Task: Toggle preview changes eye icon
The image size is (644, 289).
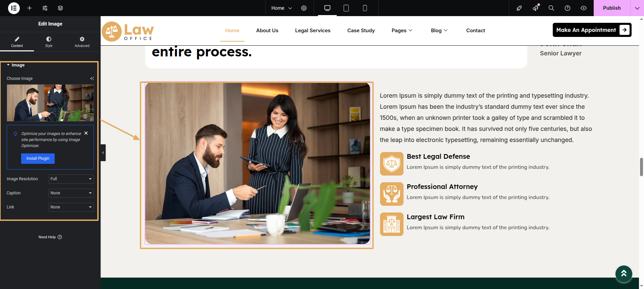Action: tap(584, 8)
